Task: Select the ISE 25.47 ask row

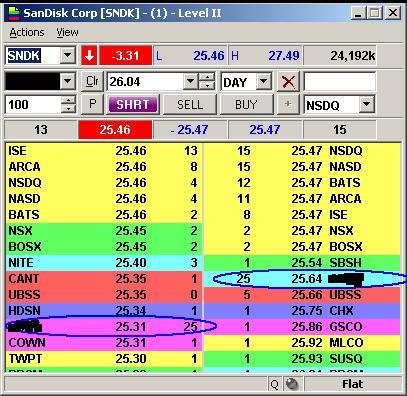Action: pos(302,215)
